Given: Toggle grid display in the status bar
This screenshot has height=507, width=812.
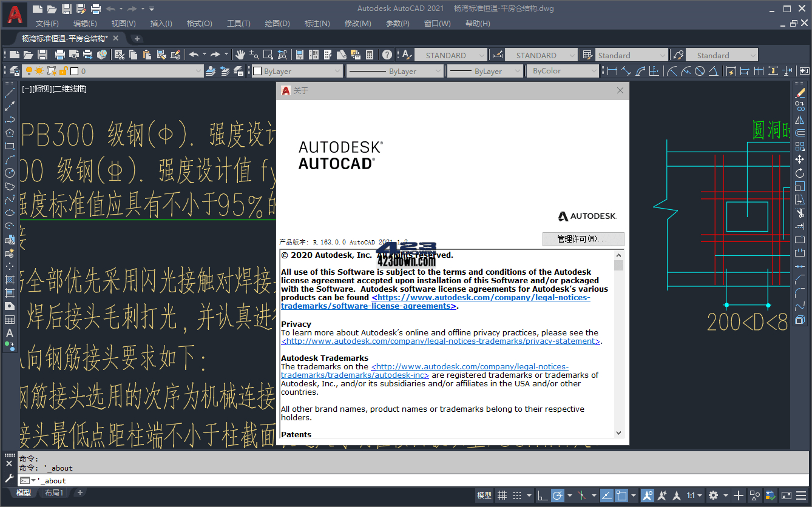Looking at the screenshot, I should (x=502, y=495).
